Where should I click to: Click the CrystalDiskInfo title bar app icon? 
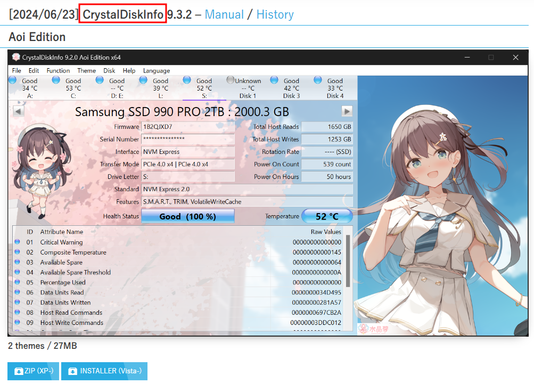(x=15, y=57)
